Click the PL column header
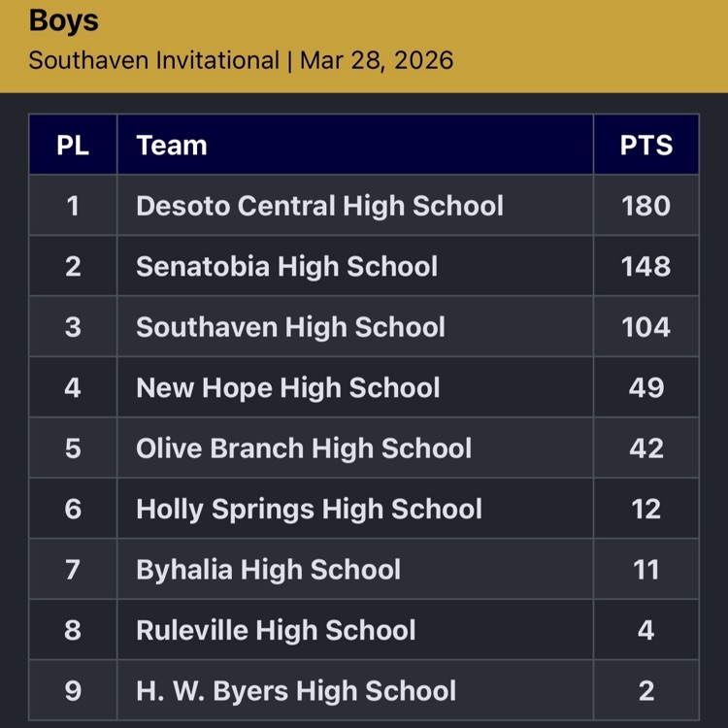The width and height of the screenshot is (728, 728). point(73,146)
